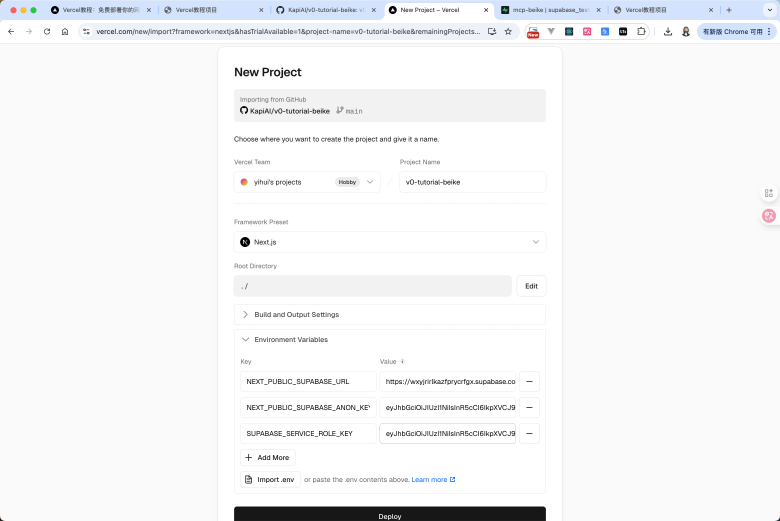Screen dimensions: 780x521
Task: Switch to the mcp-beike supabase tab
Action: (x=550, y=10)
